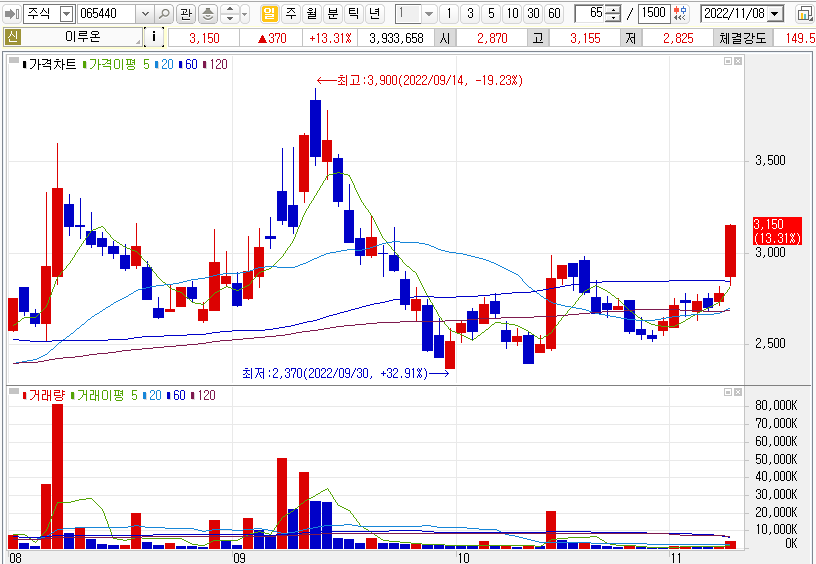Open the interval value dropdown showing 1
816x564 pixels.
(428, 14)
